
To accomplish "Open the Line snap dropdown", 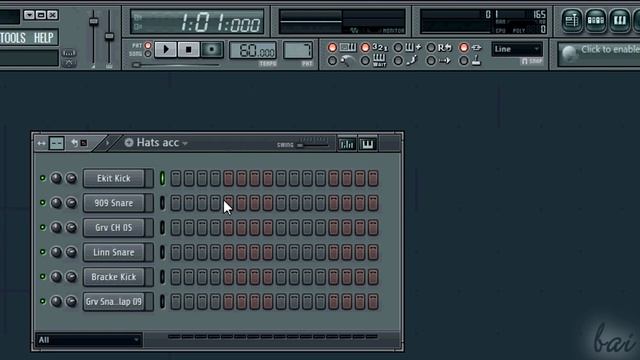I will (517, 49).
